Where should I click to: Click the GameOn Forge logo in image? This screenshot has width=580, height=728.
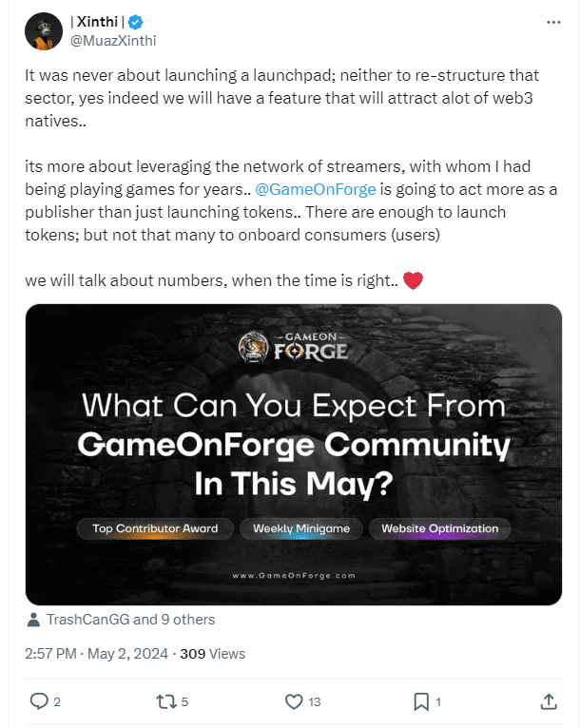pyautogui.click(x=294, y=347)
